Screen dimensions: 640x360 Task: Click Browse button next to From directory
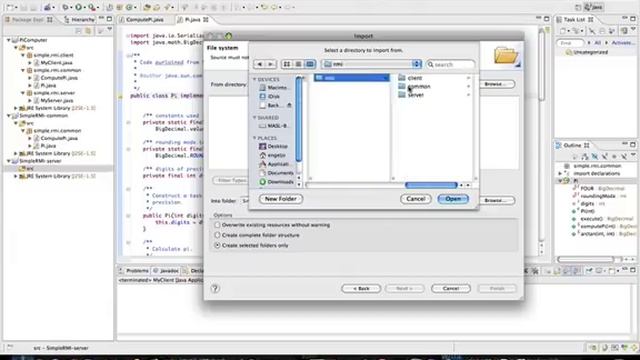pyautogui.click(x=496, y=84)
